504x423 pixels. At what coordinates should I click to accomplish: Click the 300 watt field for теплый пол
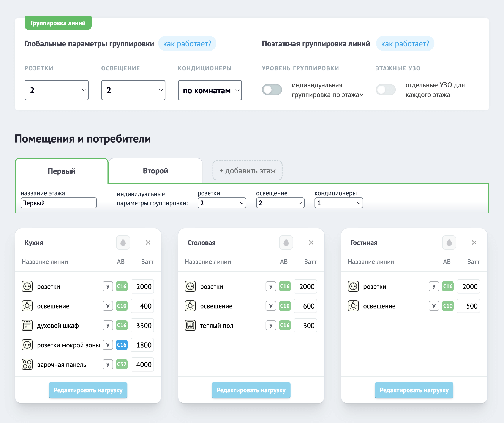[x=305, y=325]
